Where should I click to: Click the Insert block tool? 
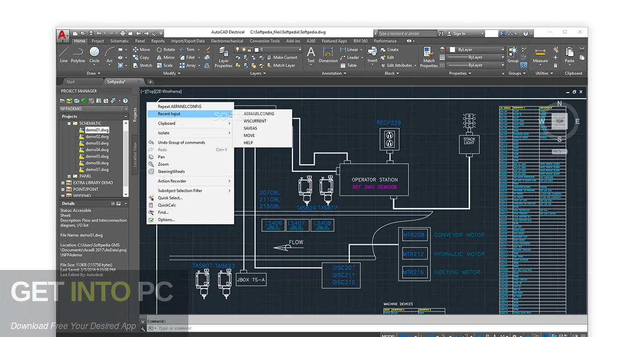click(x=372, y=55)
